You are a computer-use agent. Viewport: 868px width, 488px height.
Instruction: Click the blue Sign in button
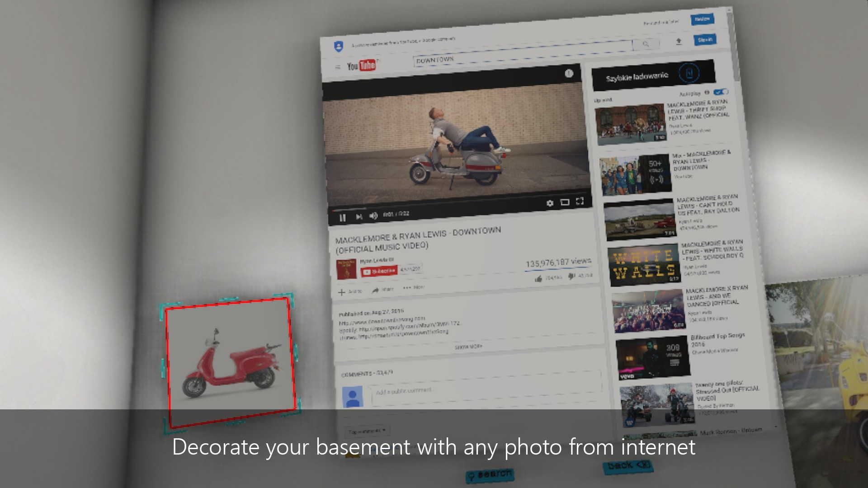pos(705,40)
